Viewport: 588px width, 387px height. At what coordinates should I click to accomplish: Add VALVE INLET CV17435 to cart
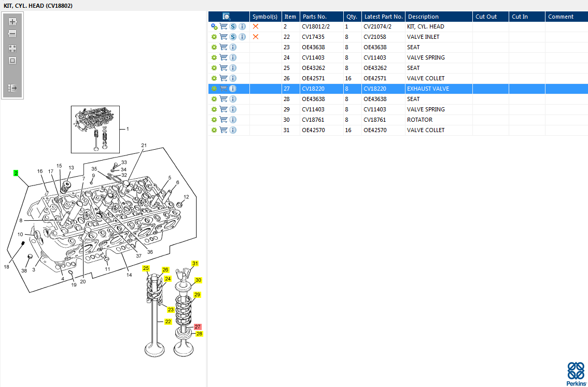click(x=223, y=37)
